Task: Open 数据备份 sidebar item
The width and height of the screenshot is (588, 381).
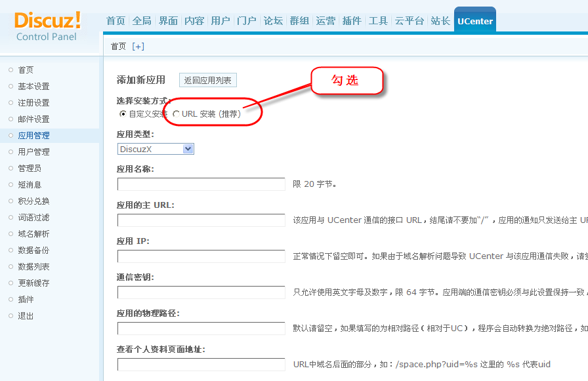Action: click(x=33, y=251)
